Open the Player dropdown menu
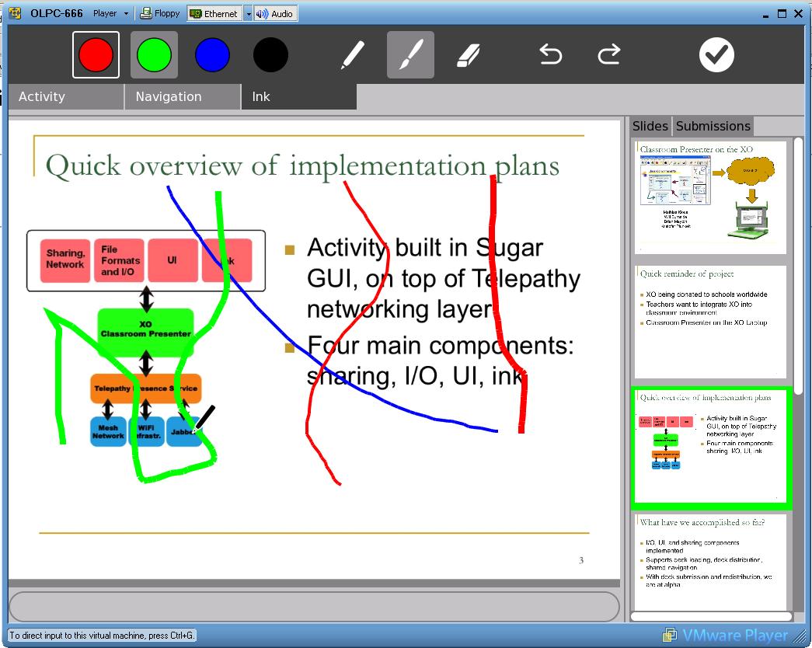Viewport: 812px width, 648px height. coord(110,13)
